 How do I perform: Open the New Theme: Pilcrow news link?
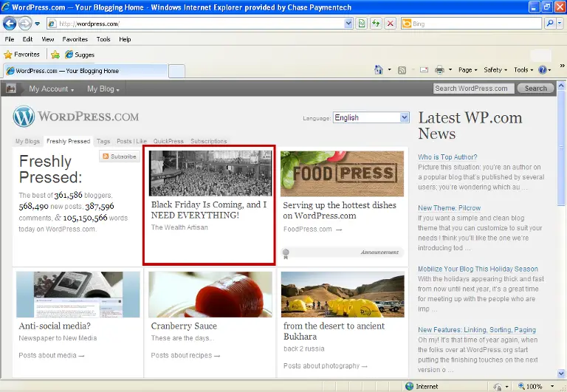[449, 208]
